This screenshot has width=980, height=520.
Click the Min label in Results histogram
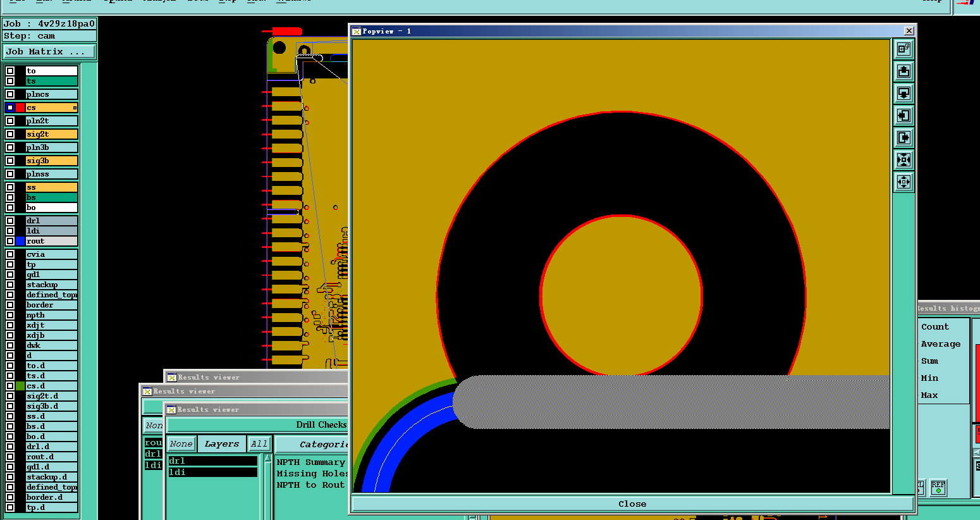(x=929, y=378)
